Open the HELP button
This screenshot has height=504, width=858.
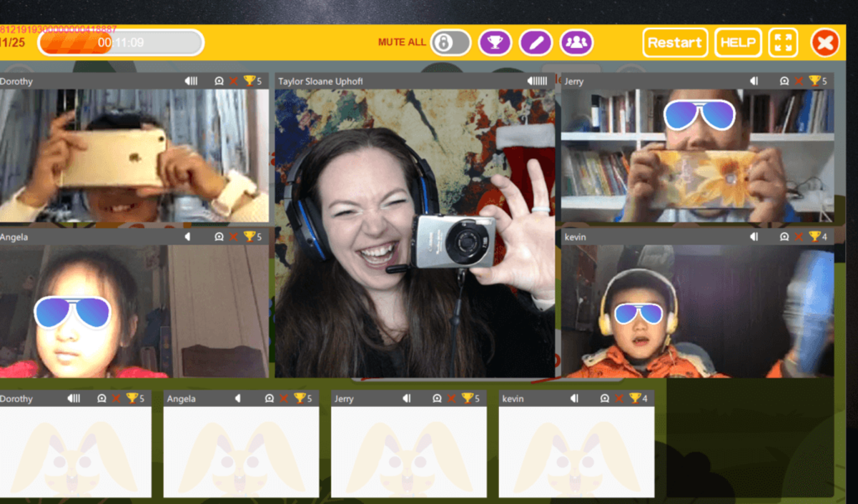pyautogui.click(x=738, y=43)
